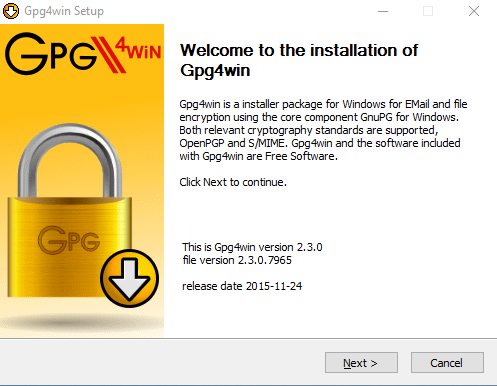Cancel the Gpg4win installation

pos(447,362)
